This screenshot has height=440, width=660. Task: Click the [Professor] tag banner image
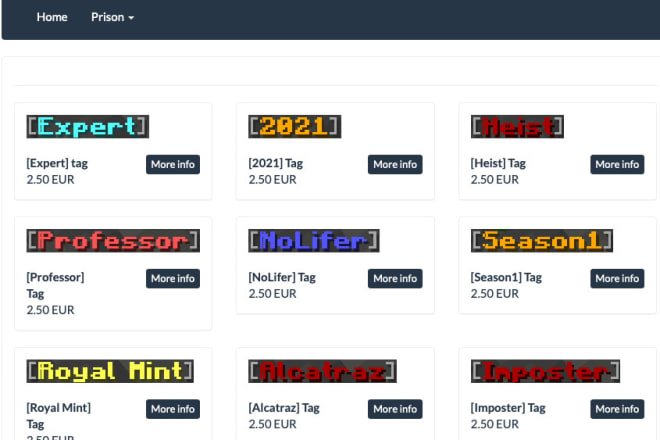point(113,240)
